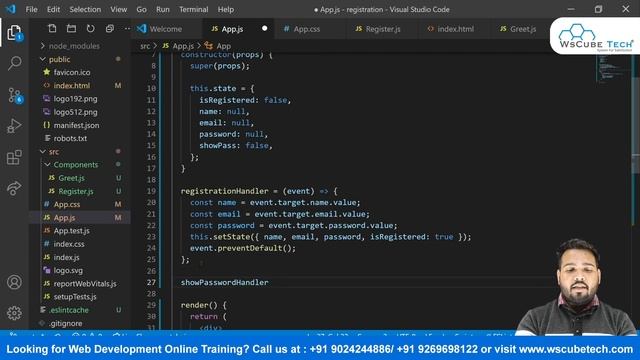Open .eslintcache file
640x360 pixels.
tap(69, 310)
